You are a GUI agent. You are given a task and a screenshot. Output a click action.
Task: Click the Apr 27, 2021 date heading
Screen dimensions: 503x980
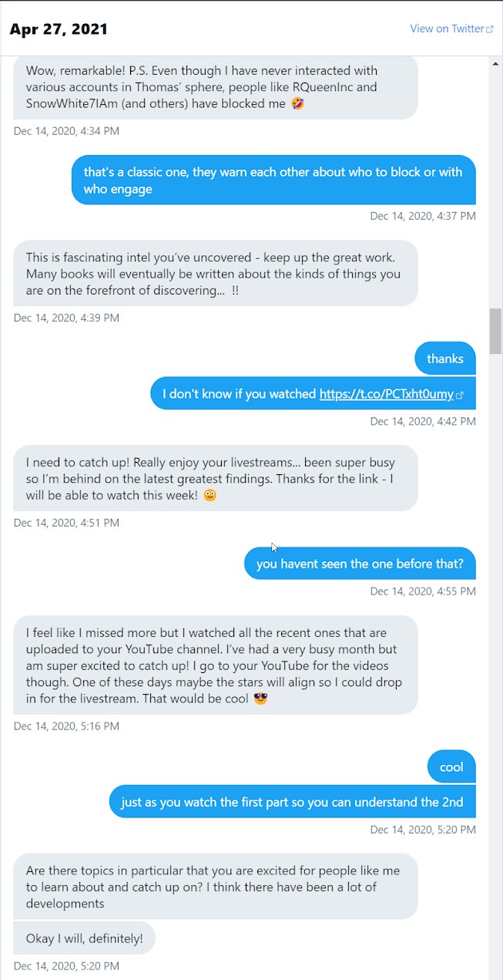(x=59, y=29)
